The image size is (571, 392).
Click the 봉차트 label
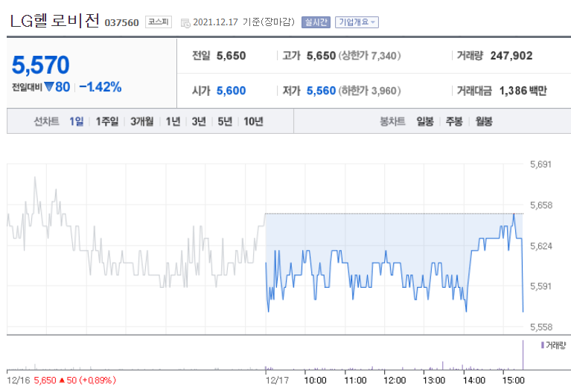tap(392, 121)
